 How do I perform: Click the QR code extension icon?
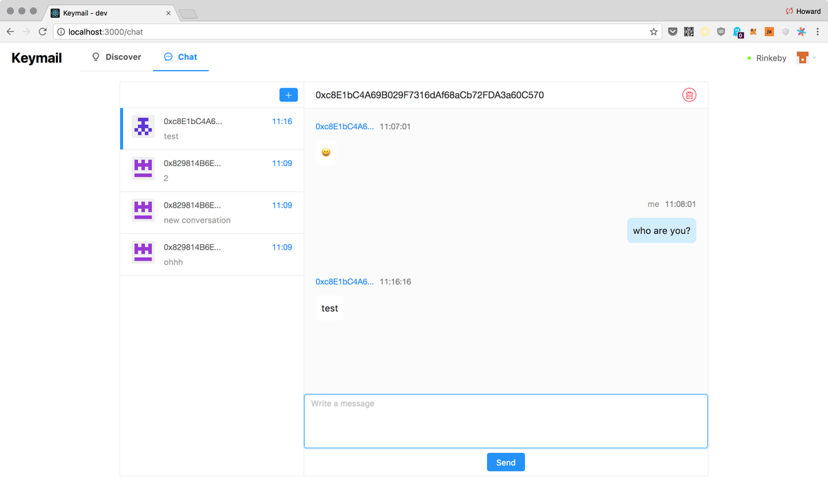tap(689, 32)
